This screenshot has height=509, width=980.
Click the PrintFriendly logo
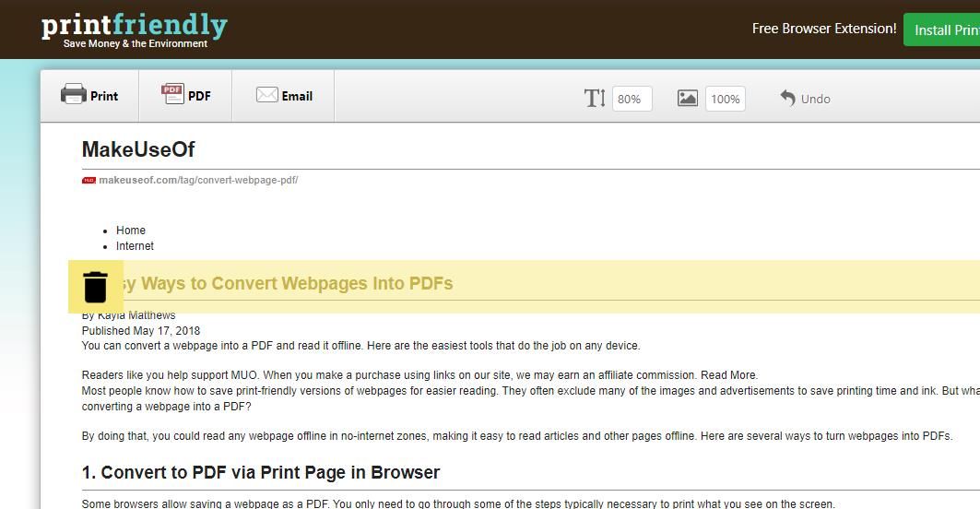134,30
